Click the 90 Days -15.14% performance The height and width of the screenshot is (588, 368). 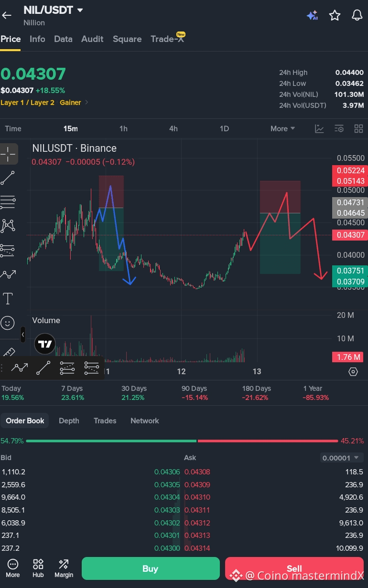click(x=195, y=393)
